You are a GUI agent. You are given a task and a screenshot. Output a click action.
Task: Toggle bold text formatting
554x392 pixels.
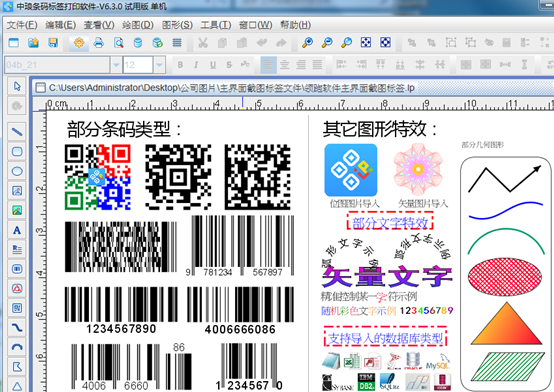(x=180, y=65)
